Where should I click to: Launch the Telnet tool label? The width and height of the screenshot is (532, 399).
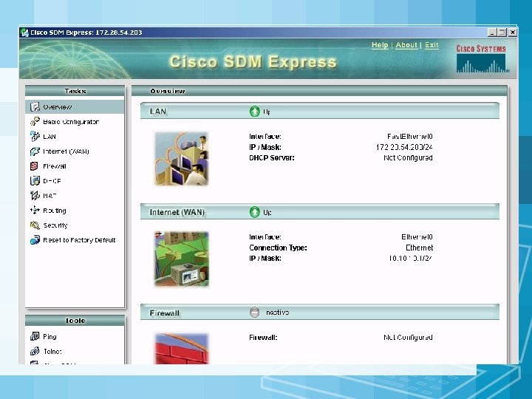(52, 352)
